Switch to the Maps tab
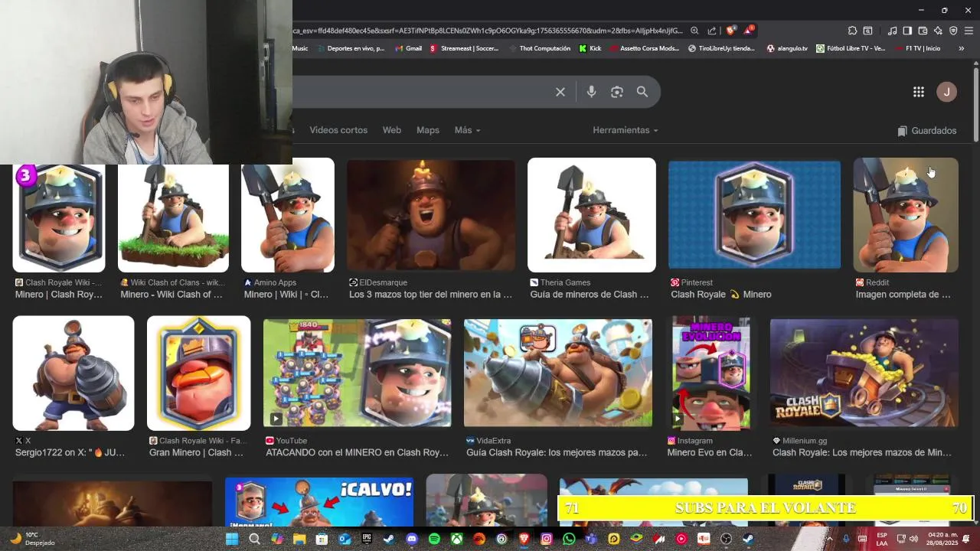 click(428, 130)
